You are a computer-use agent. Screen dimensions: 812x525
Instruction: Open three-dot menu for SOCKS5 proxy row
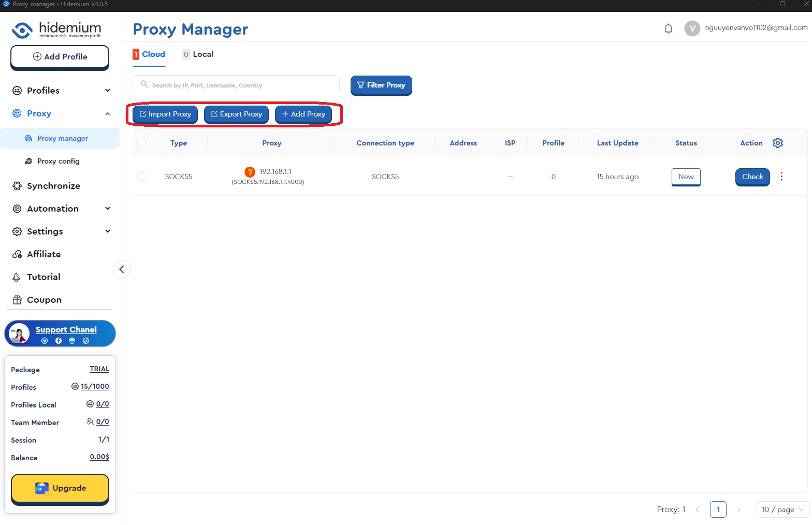(781, 177)
